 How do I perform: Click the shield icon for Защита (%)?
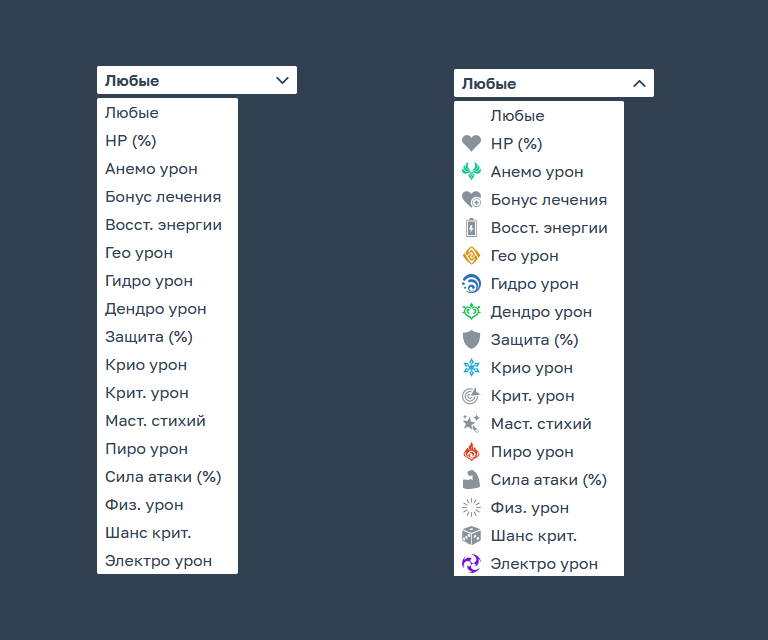point(471,339)
